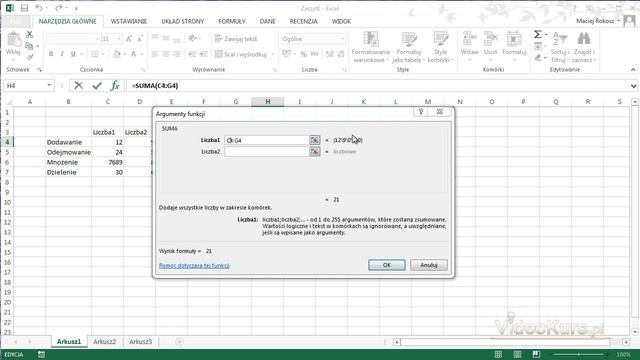
Task: Open Customize Quick Access Toolbar dropdown
Action: [x=76, y=8]
